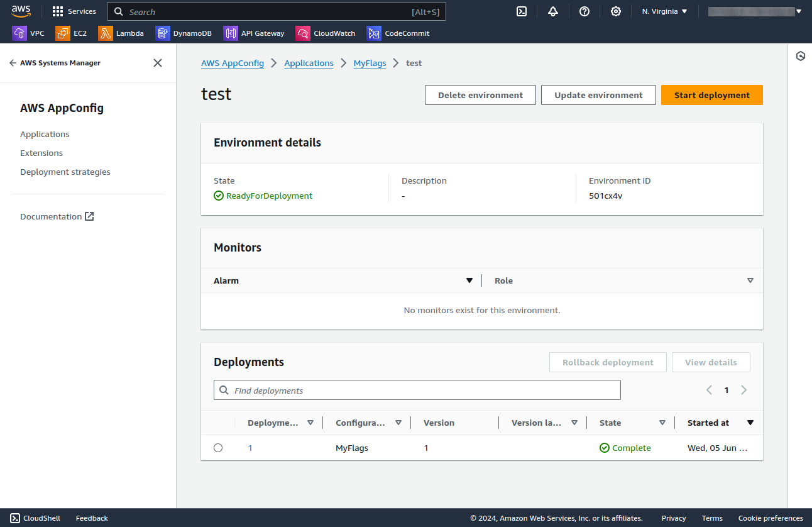Open the API Gateway shortcut icon
The image size is (812, 527).
(231, 33)
